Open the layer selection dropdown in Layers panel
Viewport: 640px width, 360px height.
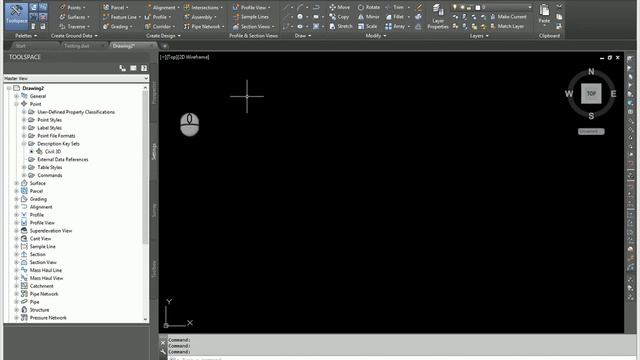pos(492,7)
